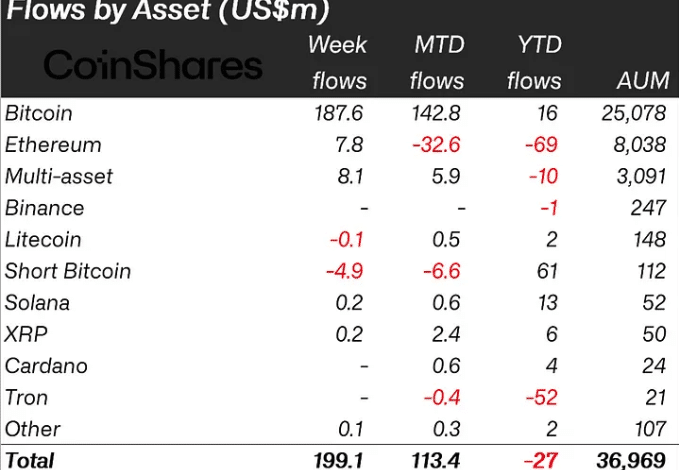Click the Solana row label
The height and width of the screenshot is (470, 679).
(x=37, y=302)
